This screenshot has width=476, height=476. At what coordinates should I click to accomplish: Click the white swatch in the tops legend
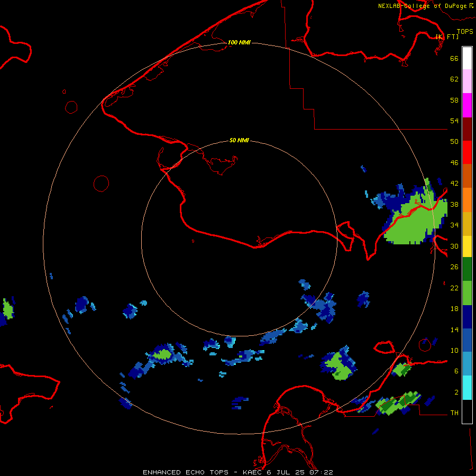pyautogui.click(x=467, y=58)
